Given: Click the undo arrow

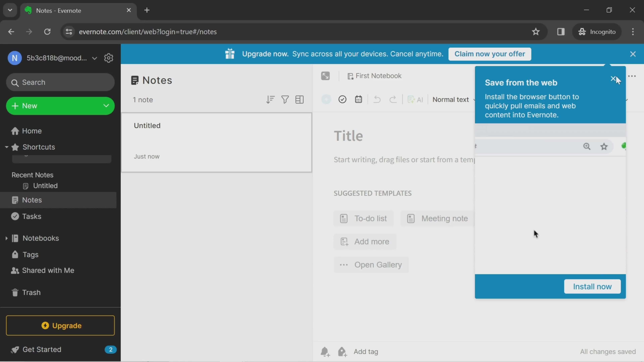Looking at the screenshot, I should click(x=377, y=99).
